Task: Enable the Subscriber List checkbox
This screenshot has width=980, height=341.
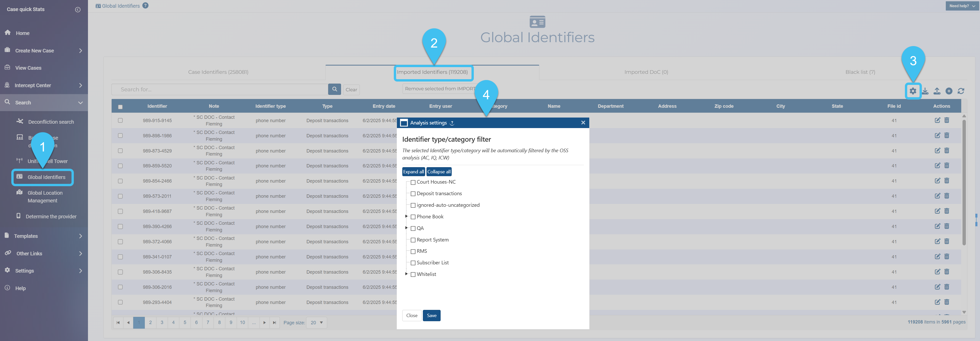Action: click(x=413, y=263)
